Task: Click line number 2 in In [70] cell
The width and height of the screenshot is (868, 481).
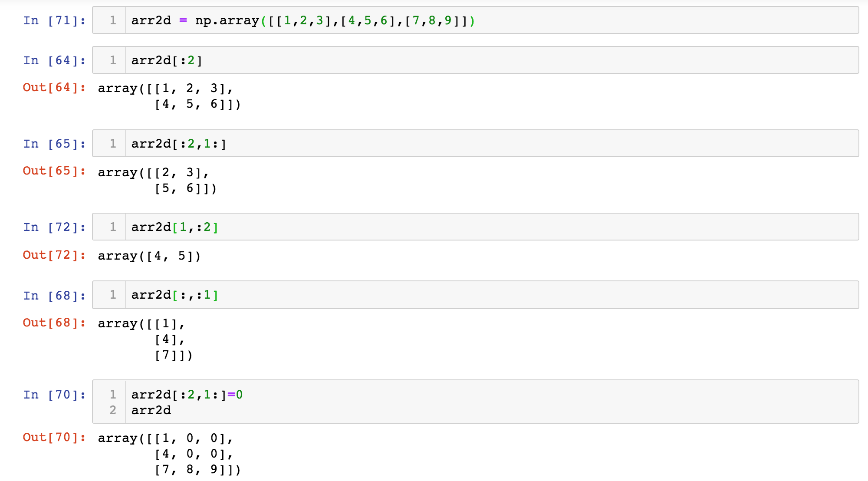Action: (113, 410)
